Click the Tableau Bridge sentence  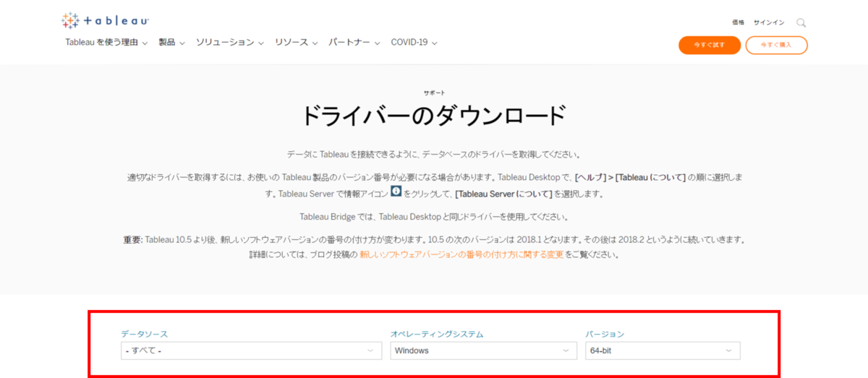[x=434, y=216]
